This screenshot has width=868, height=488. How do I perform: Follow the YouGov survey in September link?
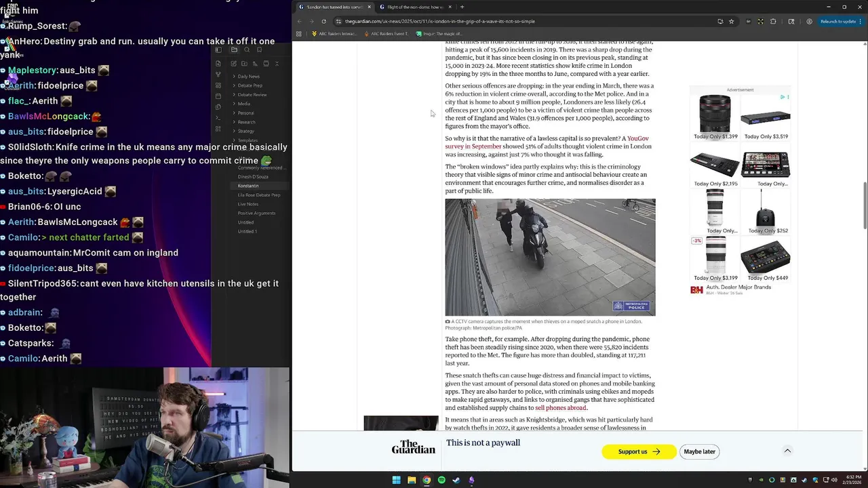click(547, 142)
